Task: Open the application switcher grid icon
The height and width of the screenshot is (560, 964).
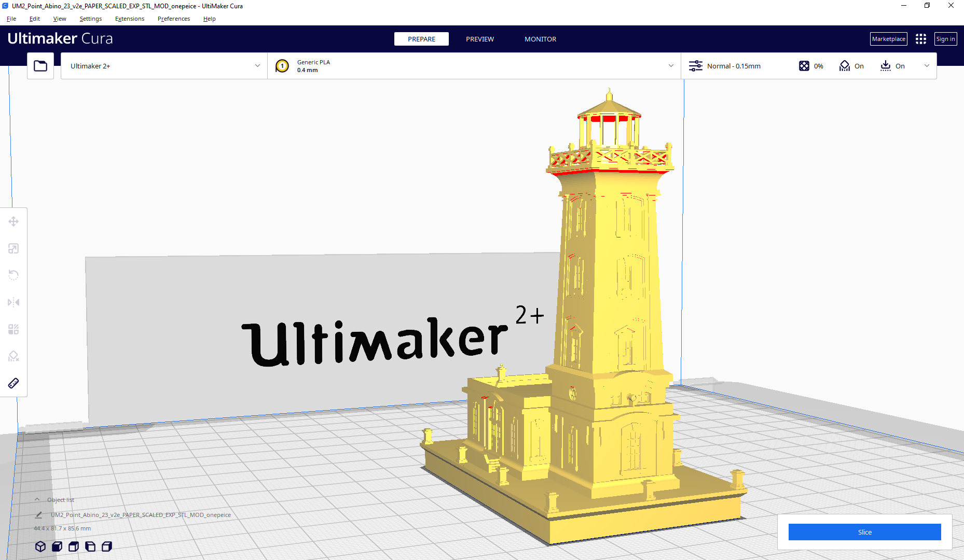Action: click(x=921, y=39)
